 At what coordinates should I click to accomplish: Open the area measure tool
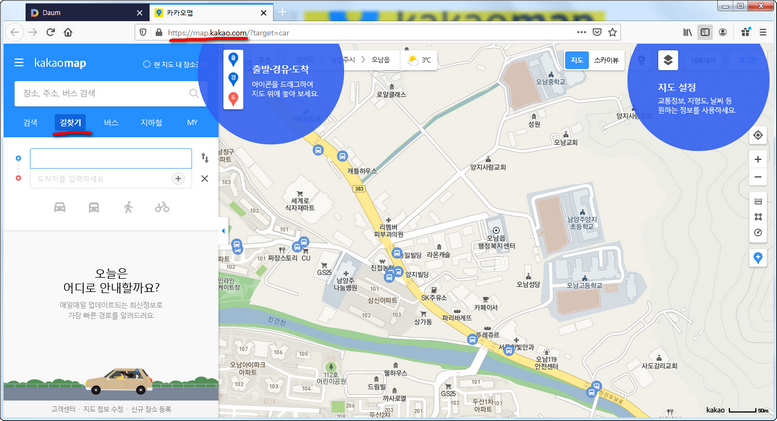coord(758,217)
